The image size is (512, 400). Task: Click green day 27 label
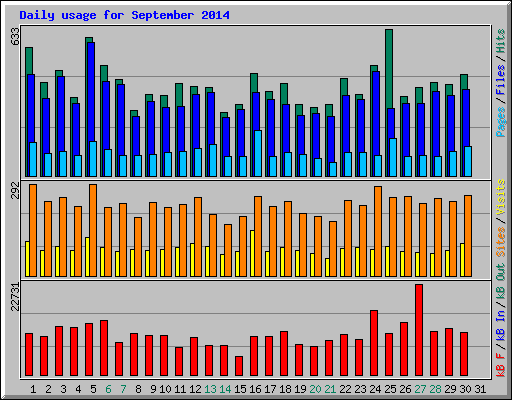tap(420, 389)
